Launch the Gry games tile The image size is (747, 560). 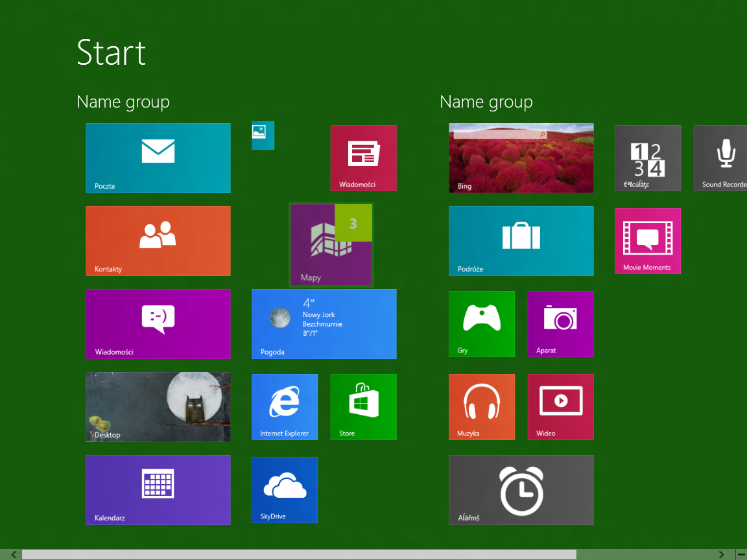pos(482,324)
